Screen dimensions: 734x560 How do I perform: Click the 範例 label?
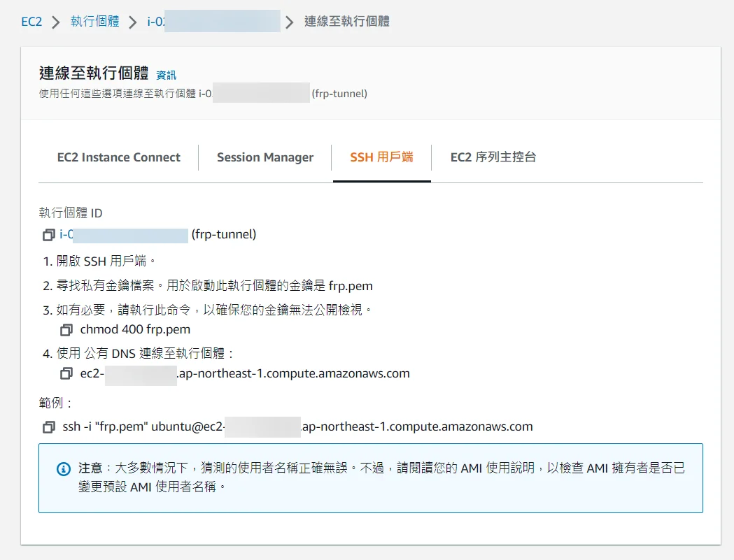click(x=56, y=403)
